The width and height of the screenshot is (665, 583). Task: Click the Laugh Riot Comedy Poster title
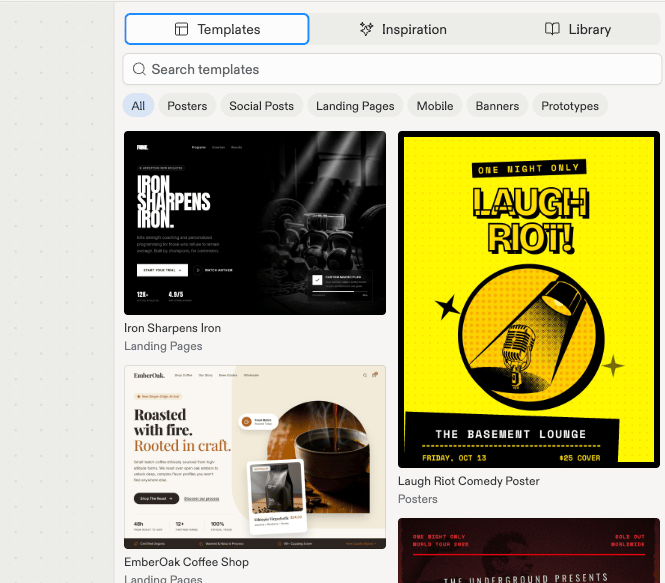point(469,481)
